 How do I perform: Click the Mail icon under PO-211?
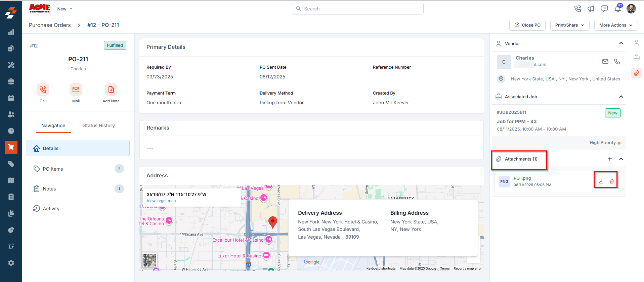[76, 90]
